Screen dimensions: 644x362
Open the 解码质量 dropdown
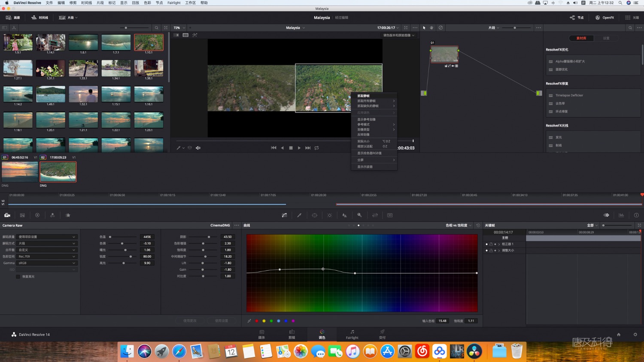click(46, 237)
